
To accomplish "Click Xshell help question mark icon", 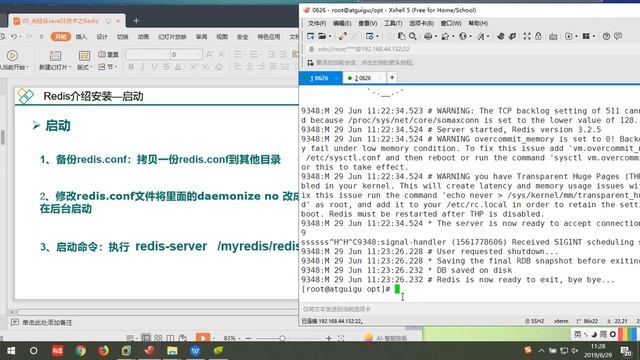I will [x=607, y=36].
